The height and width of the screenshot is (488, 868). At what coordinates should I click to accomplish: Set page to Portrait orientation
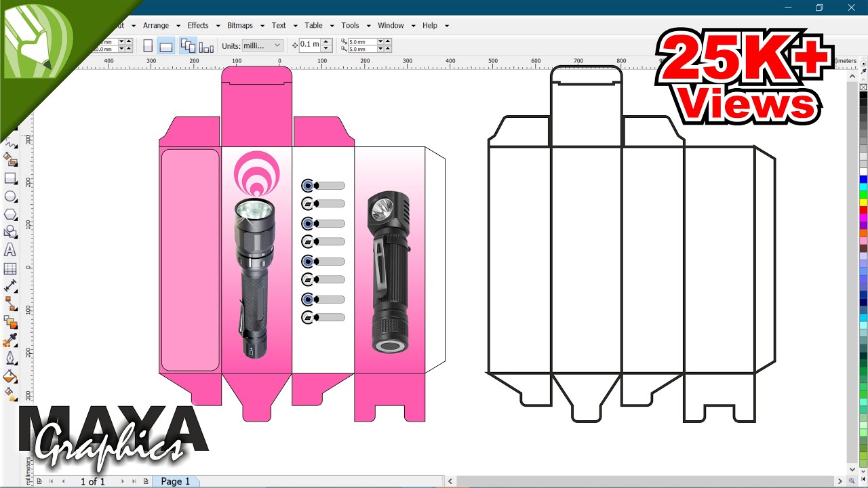point(148,45)
